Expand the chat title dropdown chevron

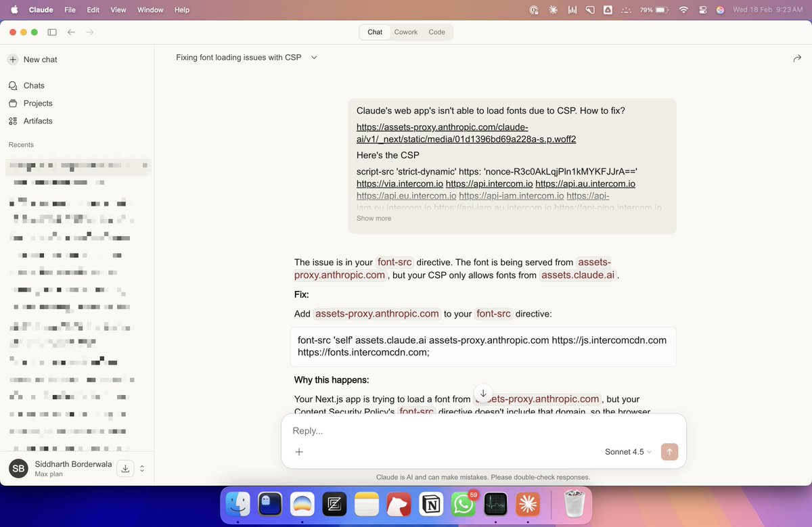coord(314,58)
